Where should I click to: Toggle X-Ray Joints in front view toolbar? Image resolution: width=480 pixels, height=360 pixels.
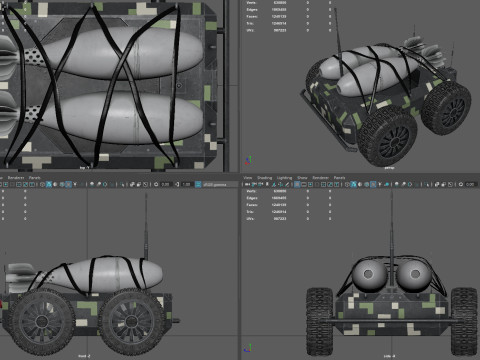pos(145,184)
